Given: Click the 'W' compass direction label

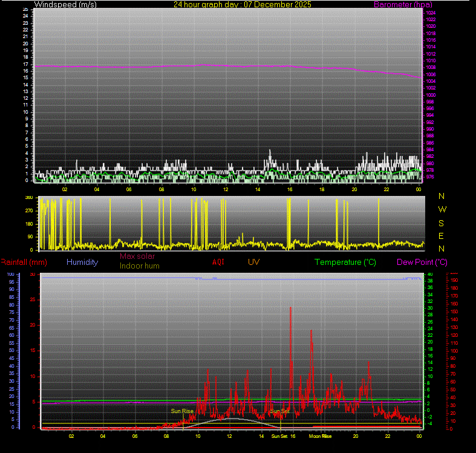Looking at the screenshot, I should click(442, 209).
